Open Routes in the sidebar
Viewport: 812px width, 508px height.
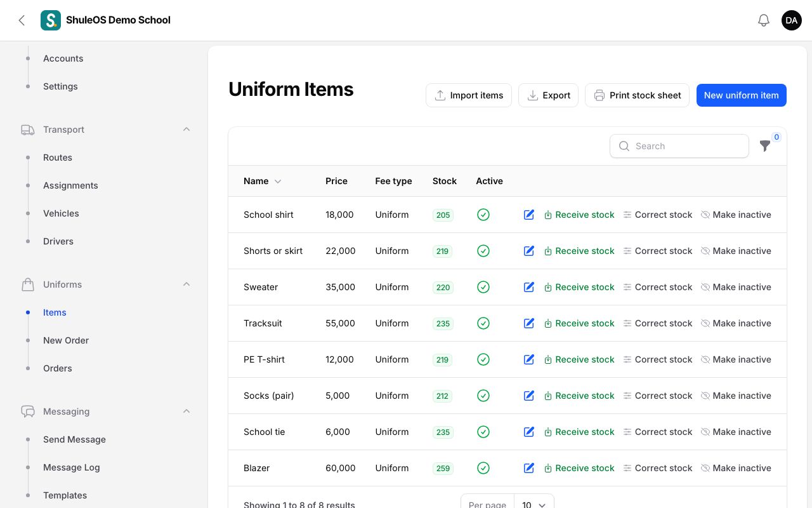(x=58, y=157)
